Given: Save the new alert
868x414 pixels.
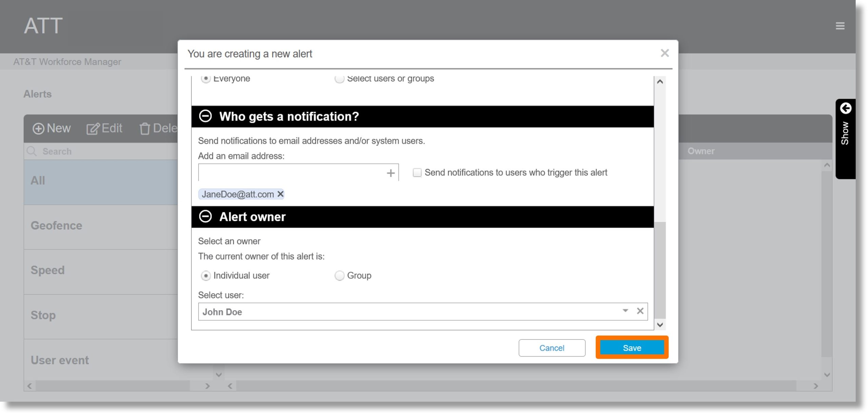Looking at the screenshot, I should [632, 348].
